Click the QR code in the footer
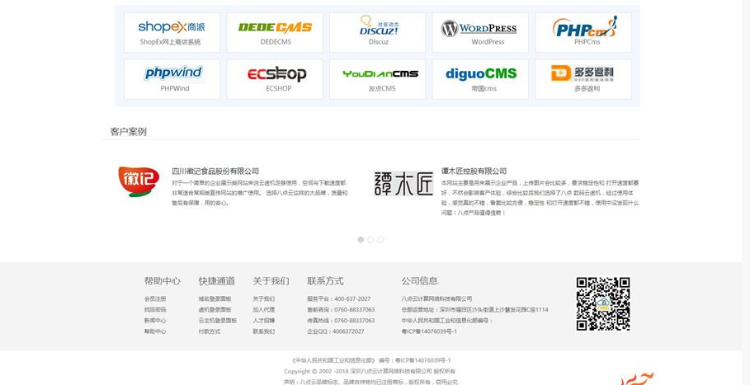This screenshot has height=385, width=750. pyautogui.click(x=603, y=304)
